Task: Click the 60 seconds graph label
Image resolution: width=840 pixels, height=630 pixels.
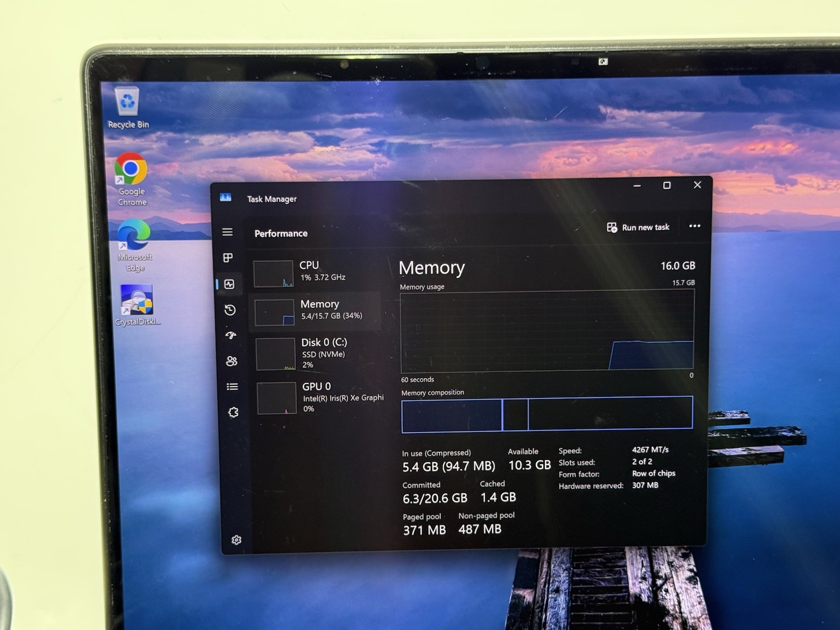Action: tap(417, 380)
